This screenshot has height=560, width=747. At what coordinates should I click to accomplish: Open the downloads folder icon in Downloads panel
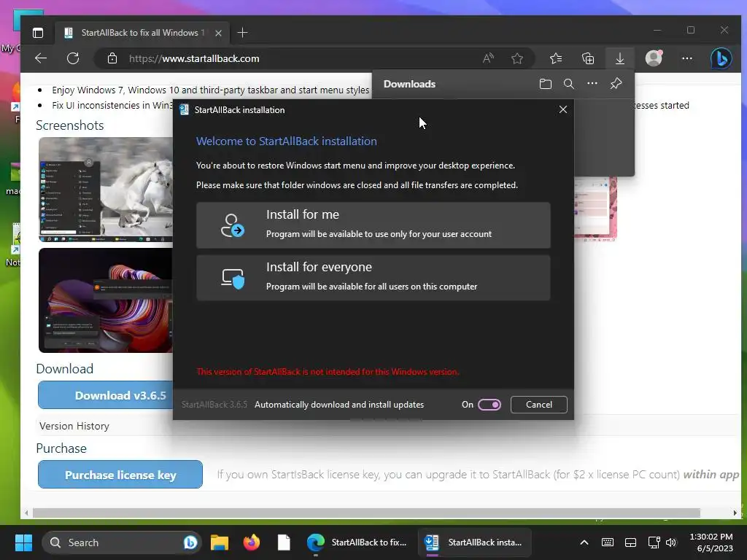546,84
